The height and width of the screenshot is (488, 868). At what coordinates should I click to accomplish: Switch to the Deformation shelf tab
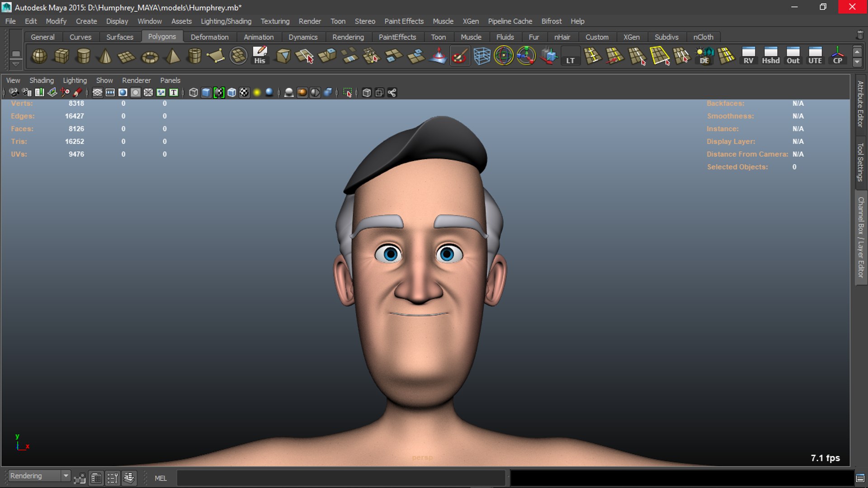[209, 37]
